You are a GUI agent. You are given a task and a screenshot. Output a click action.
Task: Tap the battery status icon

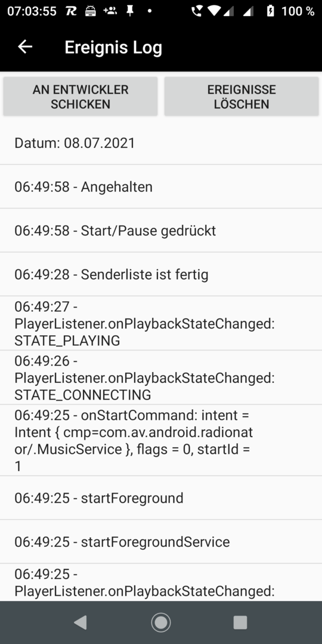tap(270, 11)
